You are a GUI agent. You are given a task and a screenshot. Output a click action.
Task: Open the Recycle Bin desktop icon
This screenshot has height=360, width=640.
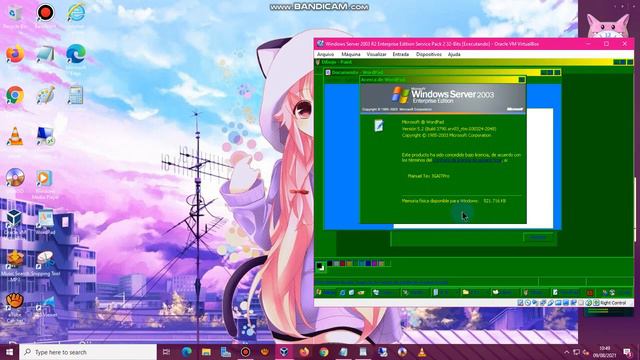(15, 16)
